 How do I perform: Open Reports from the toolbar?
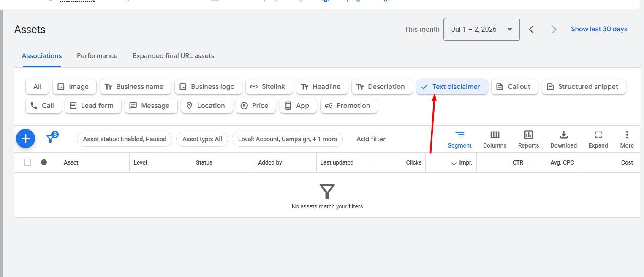(528, 140)
